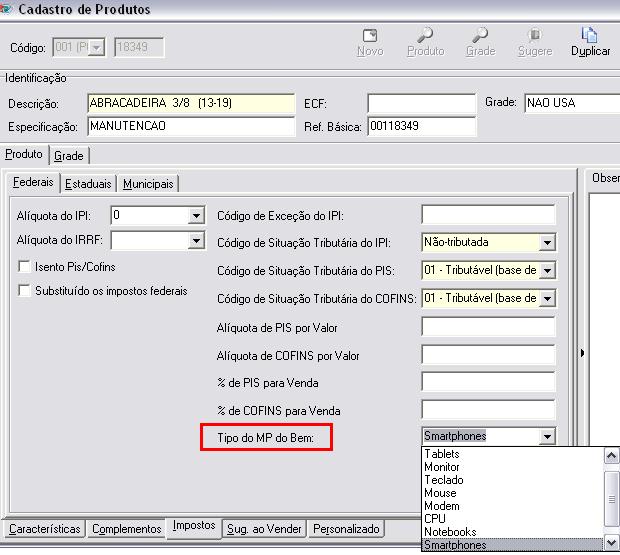Choose Tablets in the type list
The width and height of the screenshot is (620, 555).
click(442, 454)
